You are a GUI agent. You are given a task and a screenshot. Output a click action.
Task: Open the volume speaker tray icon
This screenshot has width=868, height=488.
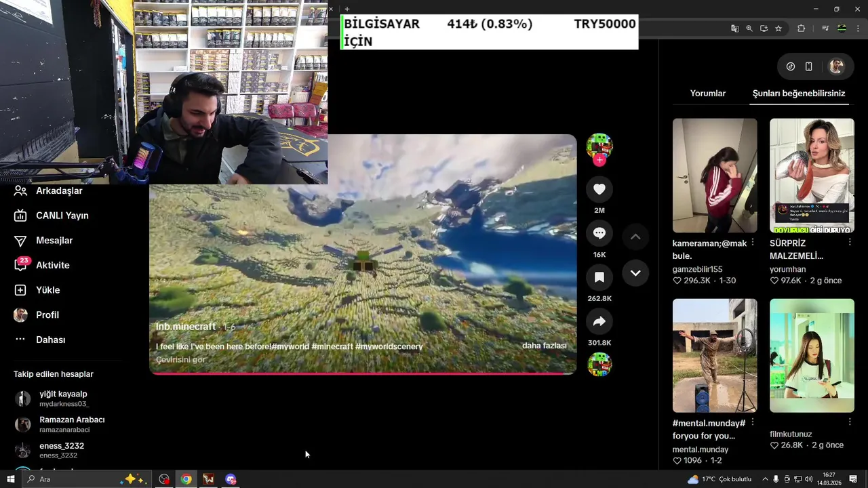point(808,479)
